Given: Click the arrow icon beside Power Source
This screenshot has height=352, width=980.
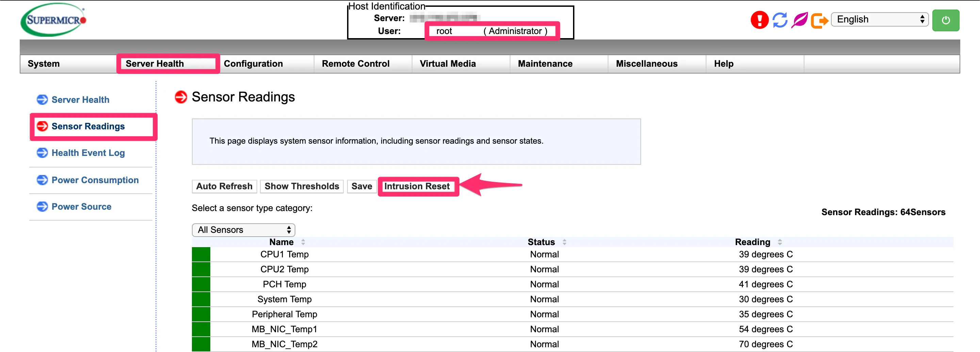Looking at the screenshot, I should [42, 206].
